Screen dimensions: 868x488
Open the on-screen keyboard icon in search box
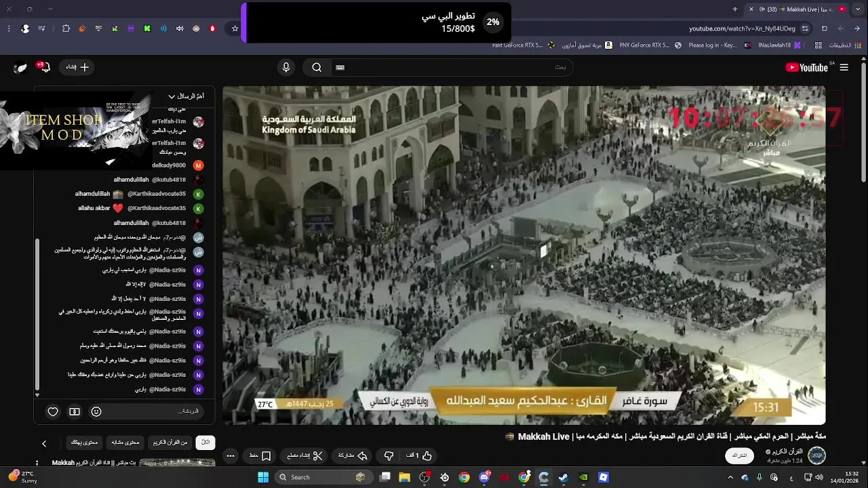340,67
